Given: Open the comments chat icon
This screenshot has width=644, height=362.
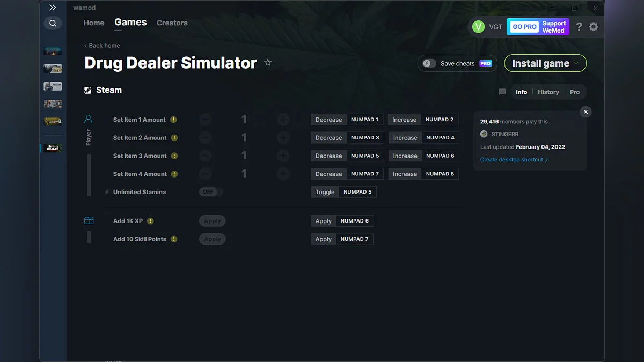Looking at the screenshot, I should point(502,92).
